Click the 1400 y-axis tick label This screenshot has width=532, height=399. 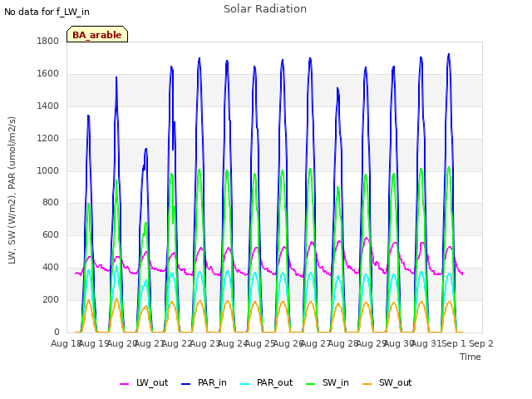pyautogui.click(x=48, y=106)
